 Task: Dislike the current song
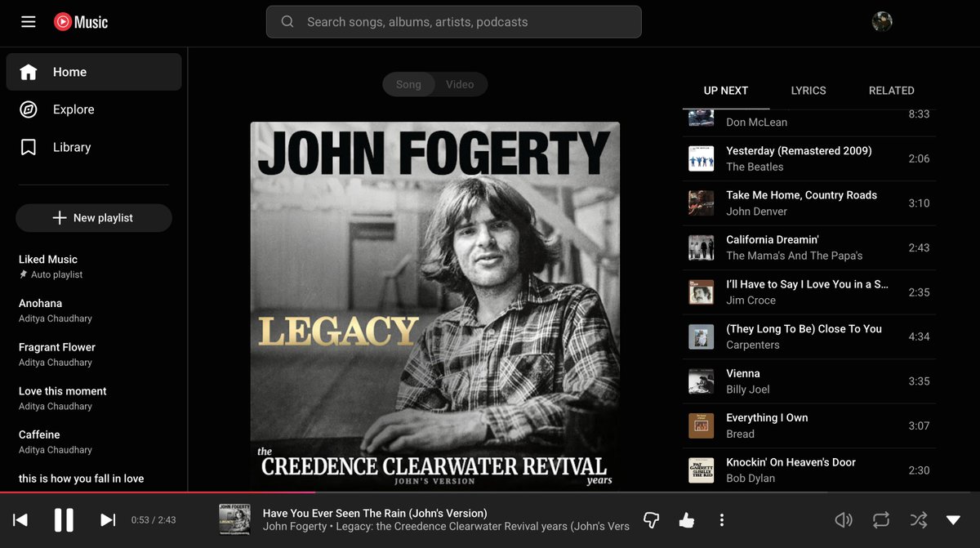pos(651,520)
